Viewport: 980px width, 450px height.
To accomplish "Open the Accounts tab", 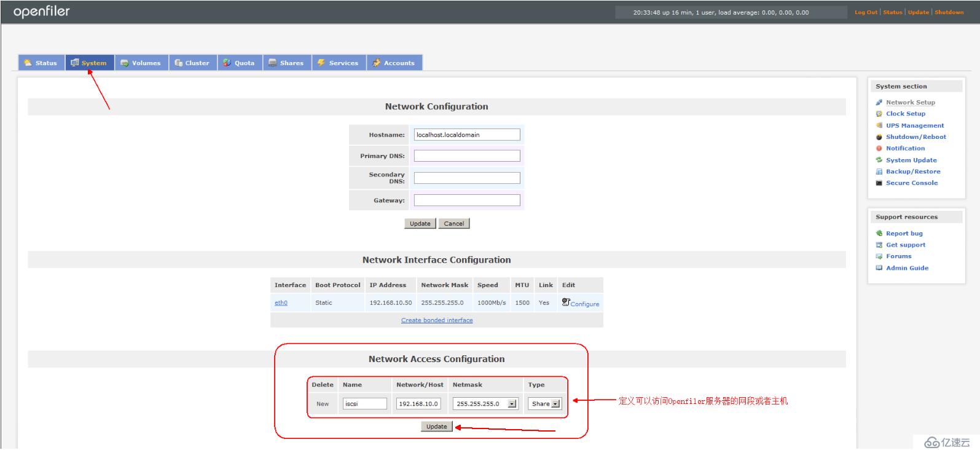I will 394,63.
